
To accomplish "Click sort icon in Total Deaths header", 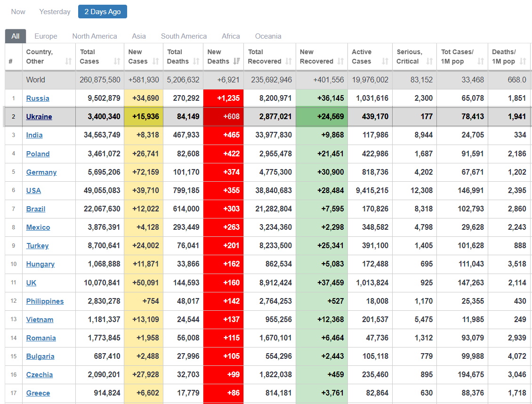I will click(196, 61).
